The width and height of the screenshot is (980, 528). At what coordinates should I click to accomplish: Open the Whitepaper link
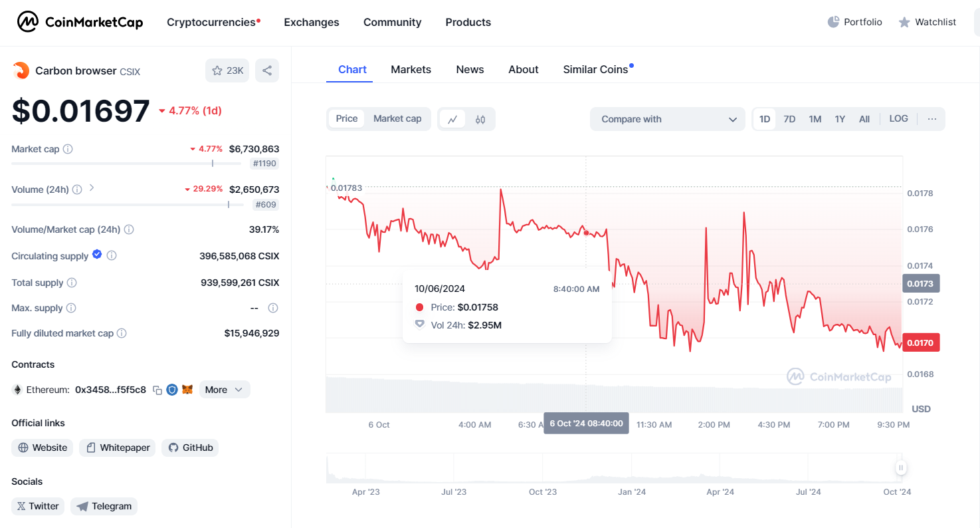click(x=117, y=448)
